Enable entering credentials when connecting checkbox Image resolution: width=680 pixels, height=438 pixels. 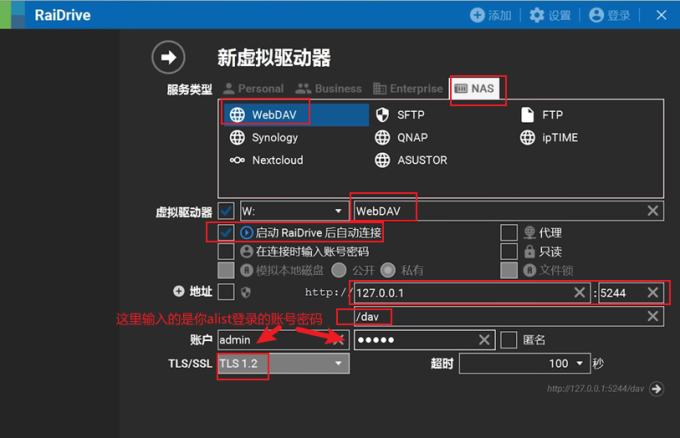point(226,251)
